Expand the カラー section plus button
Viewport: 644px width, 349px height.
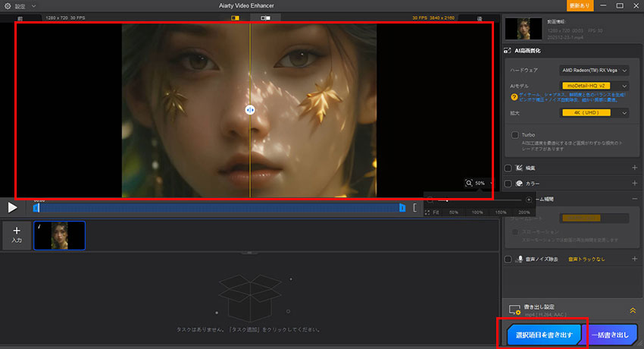pos(635,184)
